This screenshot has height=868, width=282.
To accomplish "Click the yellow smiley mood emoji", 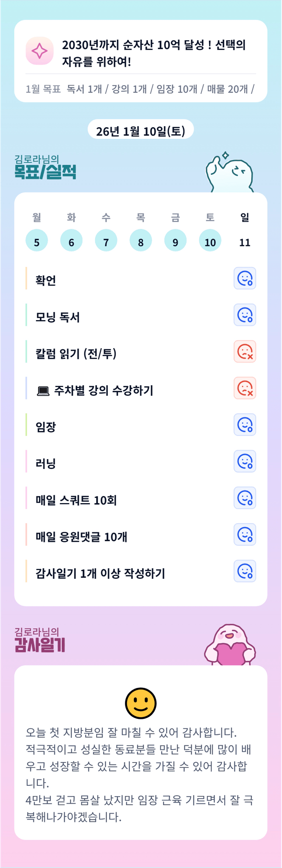I will (x=140, y=703).
